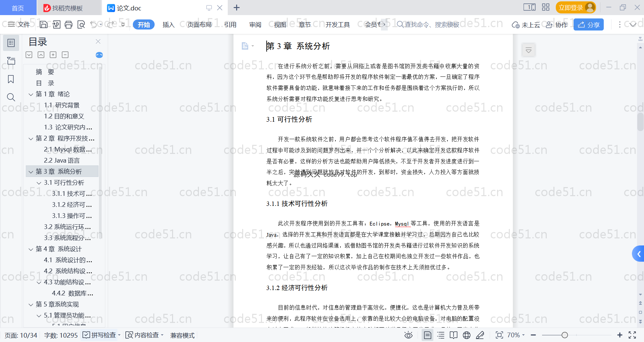Open a new tab with plus
This screenshot has width=644, height=342.
[x=236, y=7]
